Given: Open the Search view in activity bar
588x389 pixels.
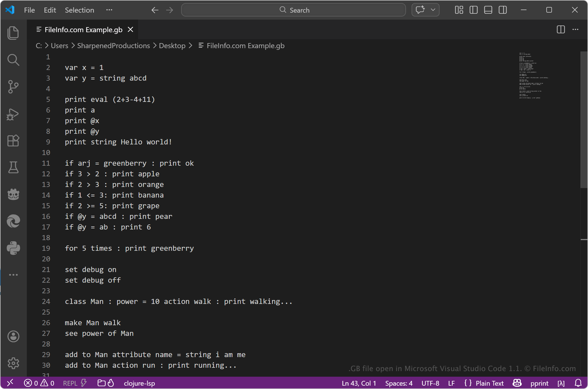Looking at the screenshot, I should click(x=13, y=60).
